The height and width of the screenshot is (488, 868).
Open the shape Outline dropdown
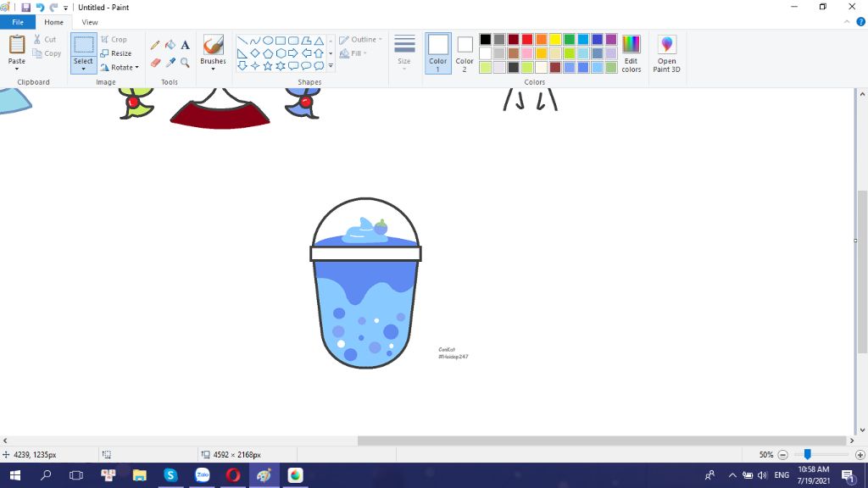pyautogui.click(x=361, y=40)
